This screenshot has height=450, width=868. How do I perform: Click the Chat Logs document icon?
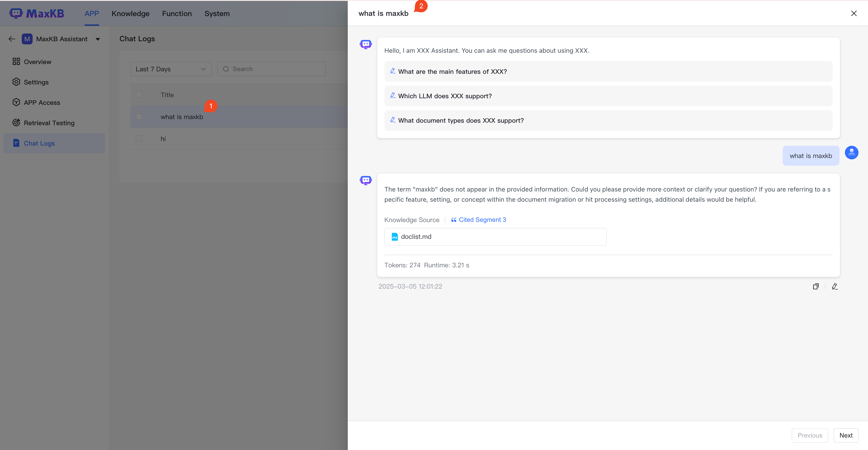tap(16, 143)
